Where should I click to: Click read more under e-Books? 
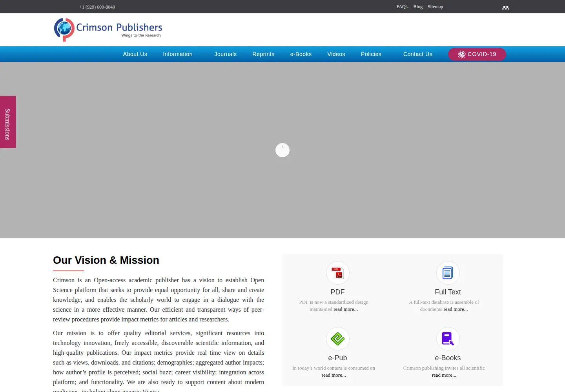444,375
